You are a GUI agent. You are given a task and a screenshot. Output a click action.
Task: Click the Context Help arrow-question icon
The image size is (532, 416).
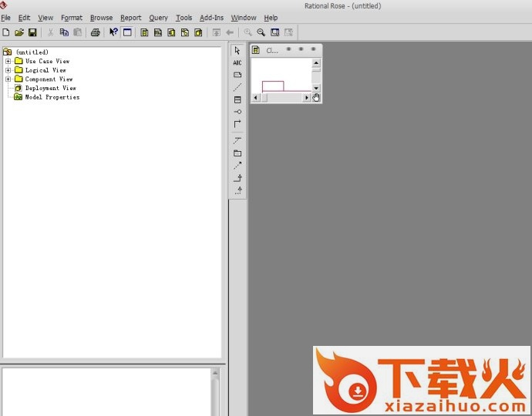pyautogui.click(x=113, y=32)
